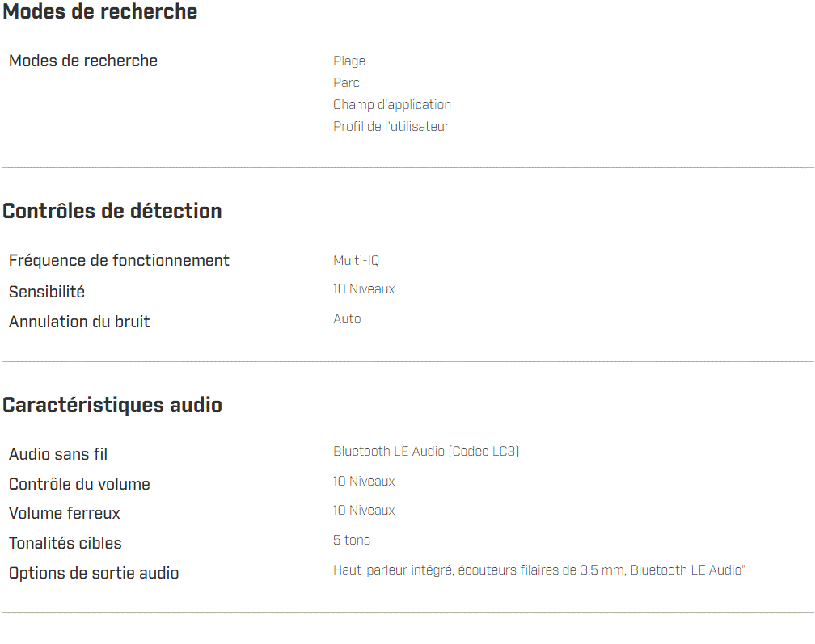Screen dimensions: 815x644
Task: Click the "Contrôles de détection" heading
Action: 112,212
